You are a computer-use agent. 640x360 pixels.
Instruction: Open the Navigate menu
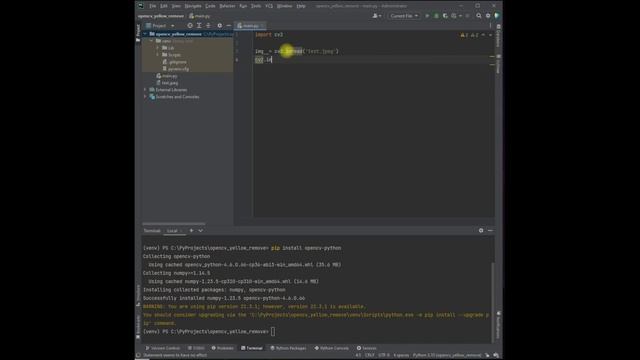point(193,6)
